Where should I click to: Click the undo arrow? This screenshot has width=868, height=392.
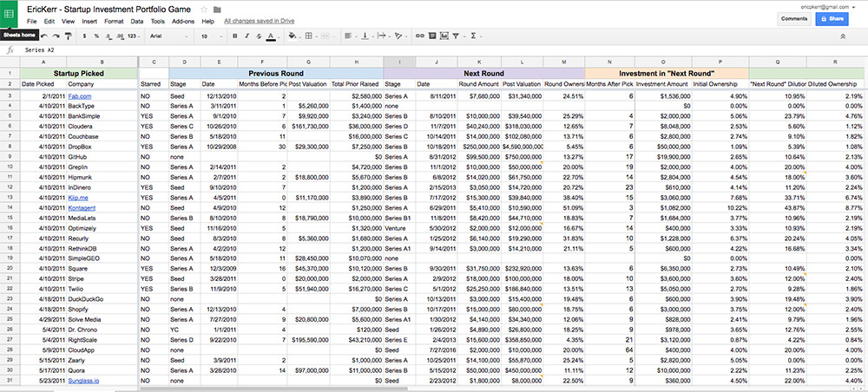coord(44,36)
